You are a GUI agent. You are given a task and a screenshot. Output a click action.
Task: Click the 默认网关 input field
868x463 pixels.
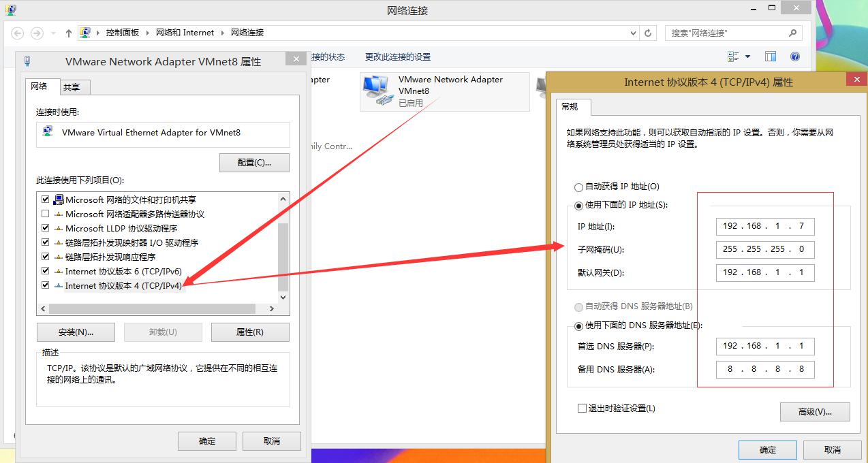pyautogui.click(x=765, y=273)
